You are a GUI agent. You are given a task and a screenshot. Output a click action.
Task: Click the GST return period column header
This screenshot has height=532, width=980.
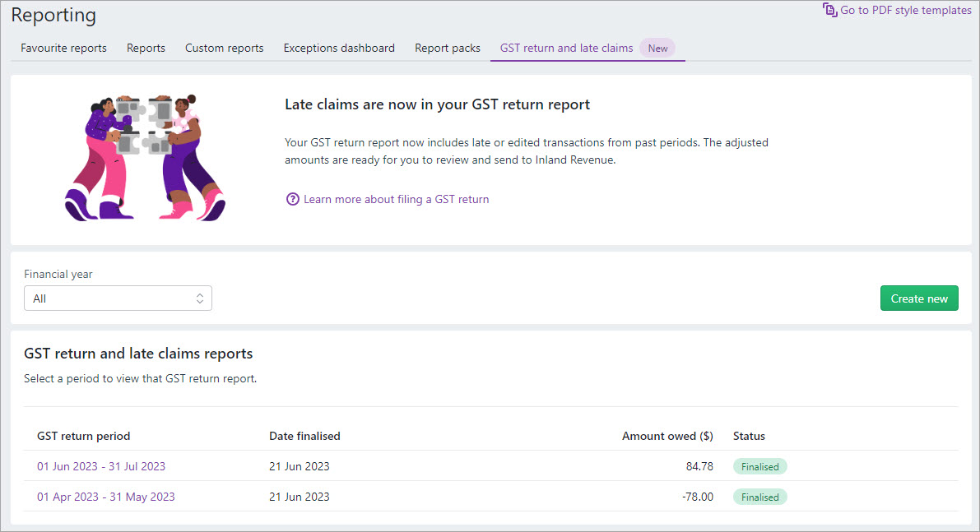pos(83,436)
